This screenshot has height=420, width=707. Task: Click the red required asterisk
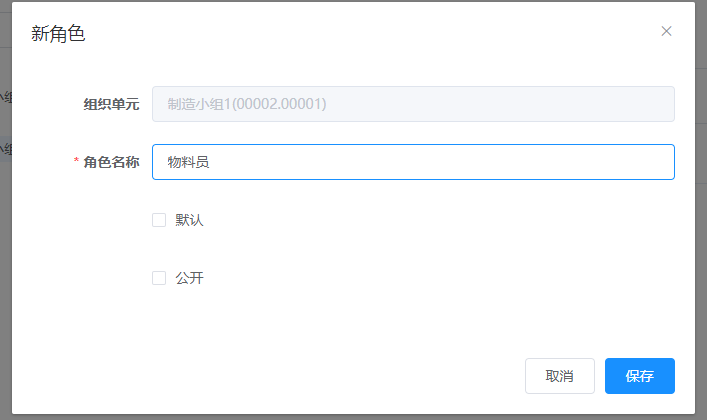click(x=77, y=162)
